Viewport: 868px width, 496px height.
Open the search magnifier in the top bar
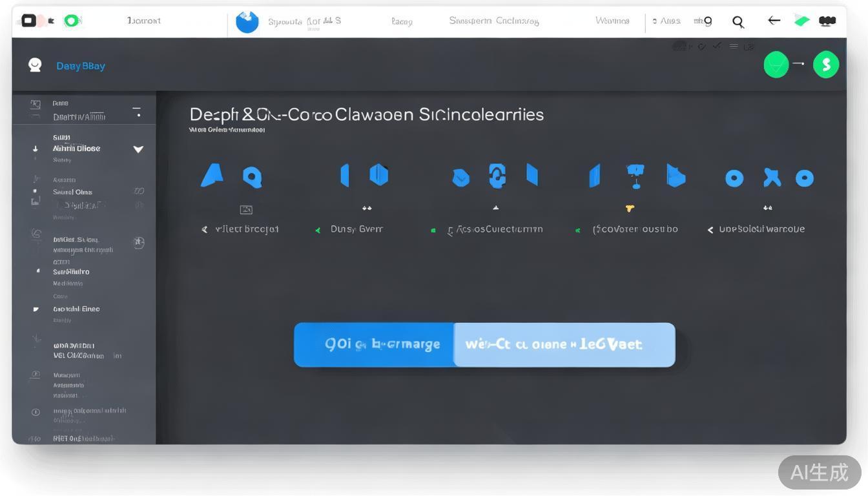pyautogui.click(x=738, y=21)
